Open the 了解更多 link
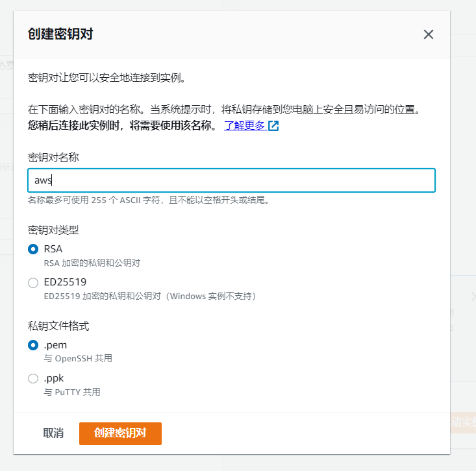The width and height of the screenshot is (476, 471). pos(245,126)
